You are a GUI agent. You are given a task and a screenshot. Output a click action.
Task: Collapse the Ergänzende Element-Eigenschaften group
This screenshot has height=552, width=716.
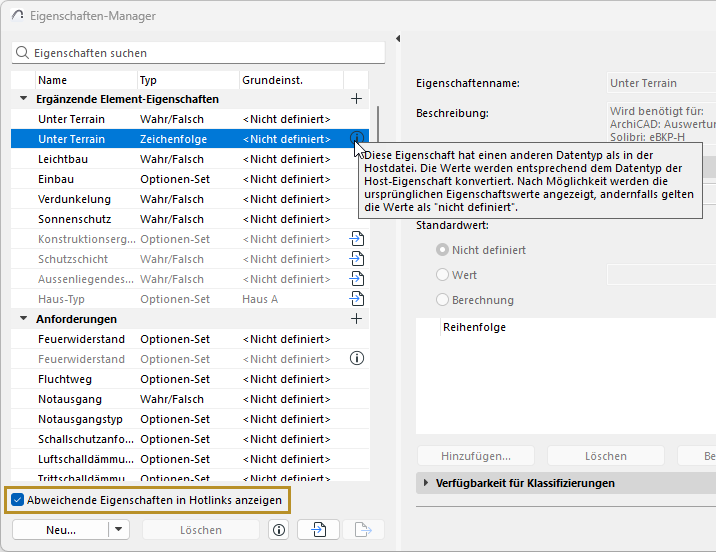pos(23,99)
